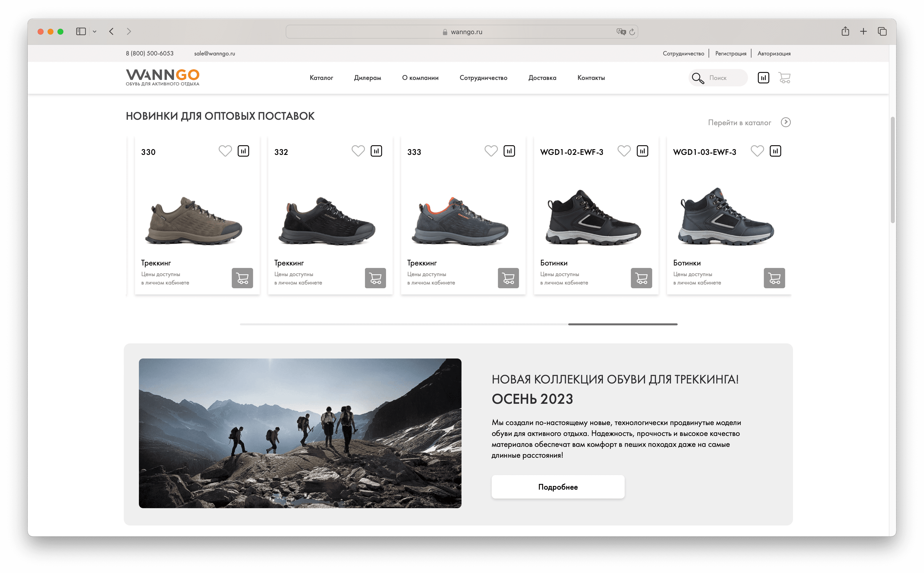Click the Ботинки title under WGD1-02-EWF-3
This screenshot has width=924, height=573.
pos(554,263)
